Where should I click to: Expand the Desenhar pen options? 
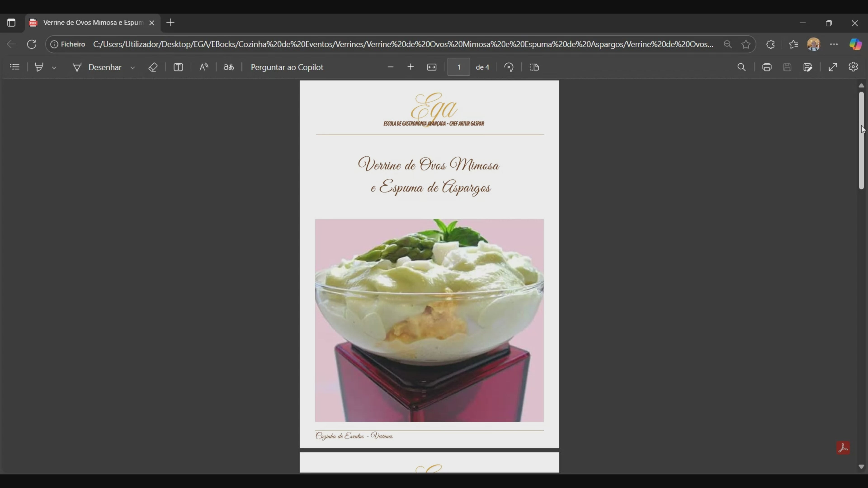(133, 67)
